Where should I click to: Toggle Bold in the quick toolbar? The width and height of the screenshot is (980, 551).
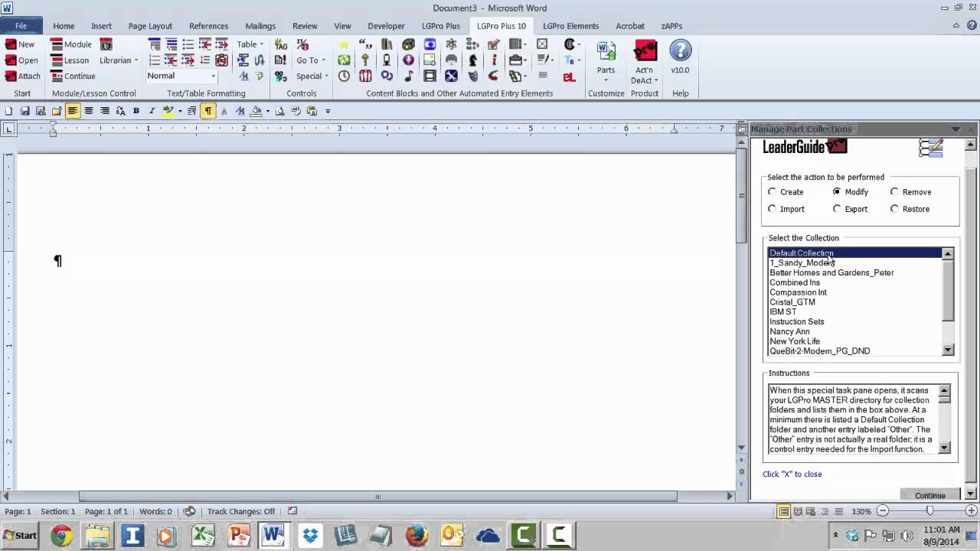(136, 111)
